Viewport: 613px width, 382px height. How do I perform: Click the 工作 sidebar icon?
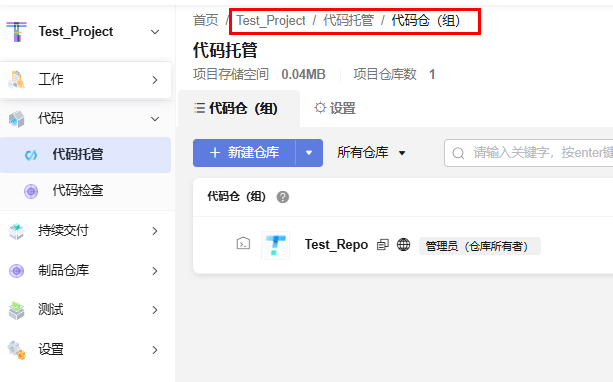coord(16,79)
